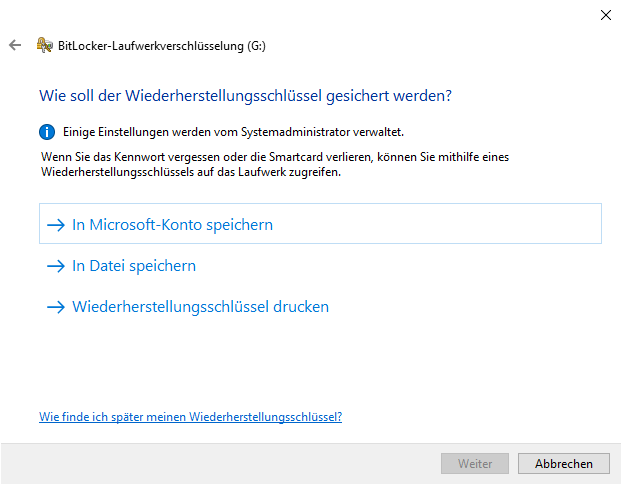Click the 'BitLocker-Laufwerkverschlüsselung (G:)' window title

162,45
